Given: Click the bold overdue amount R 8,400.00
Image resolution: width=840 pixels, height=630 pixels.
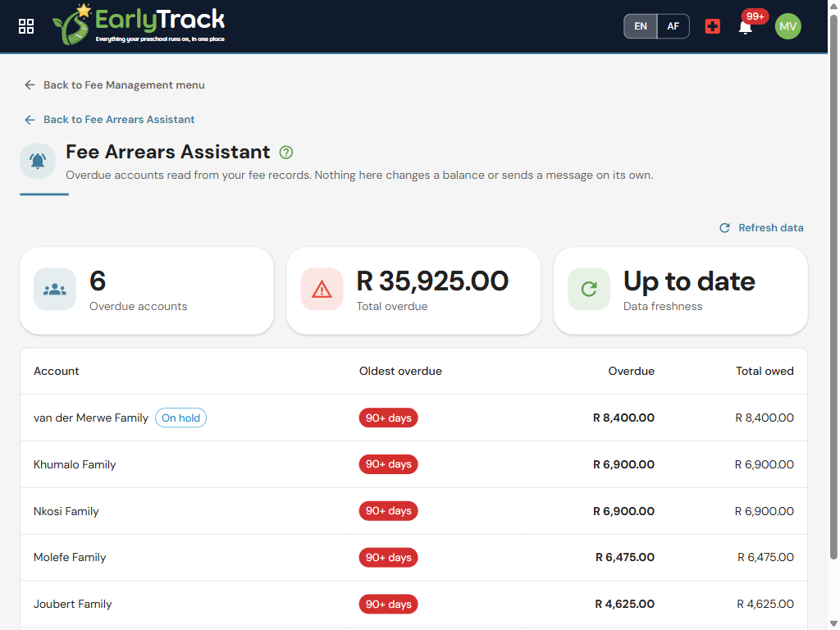Looking at the screenshot, I should coord(623,418).
